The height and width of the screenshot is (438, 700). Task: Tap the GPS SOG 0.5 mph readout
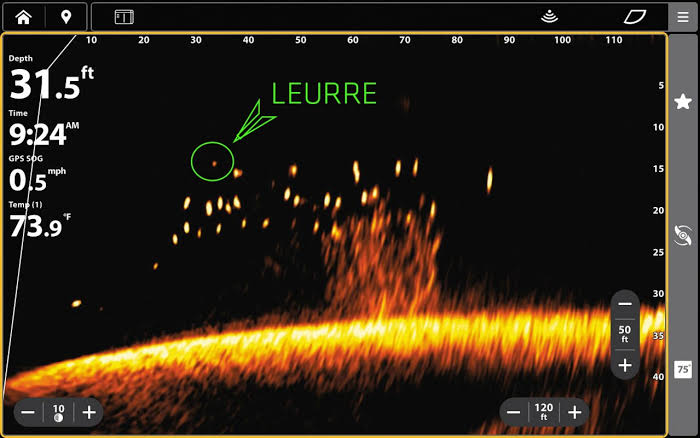[38, 174]
